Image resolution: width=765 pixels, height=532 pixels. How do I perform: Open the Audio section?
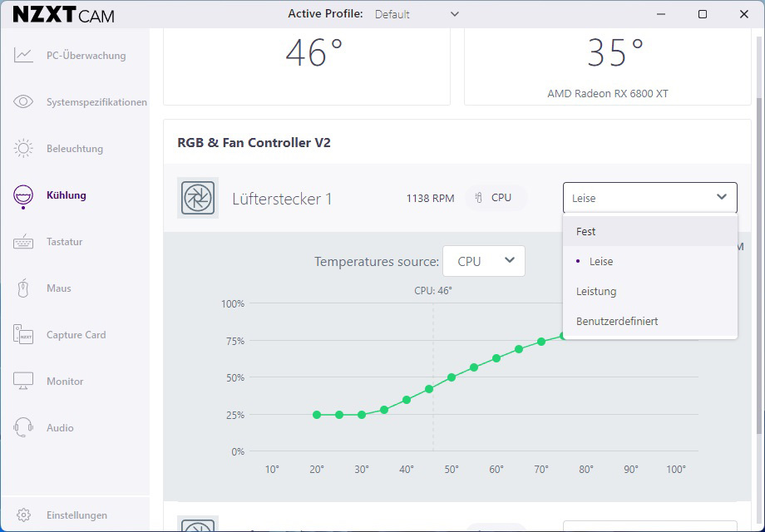click(60, 428)
